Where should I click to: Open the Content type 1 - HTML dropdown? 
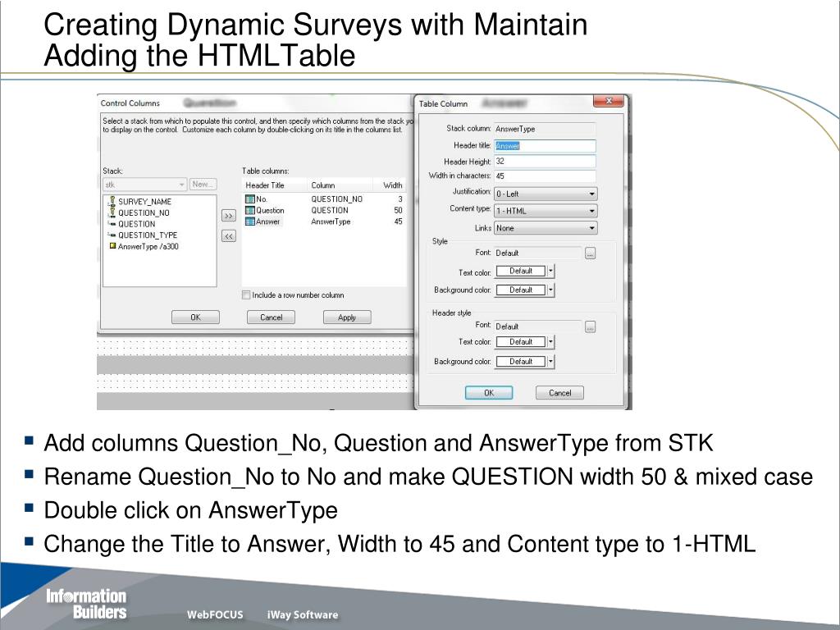click(546, 211)
